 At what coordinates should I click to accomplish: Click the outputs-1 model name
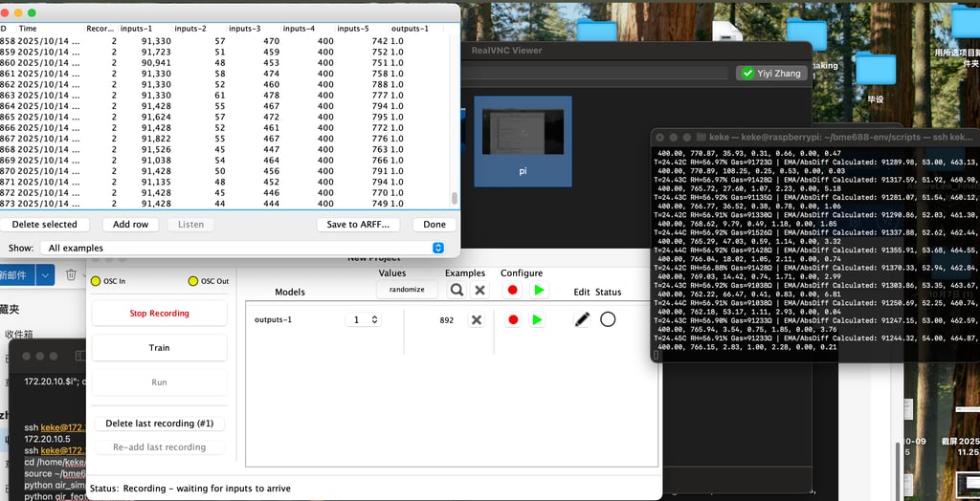pyautogui.click(x=273, y=320)
